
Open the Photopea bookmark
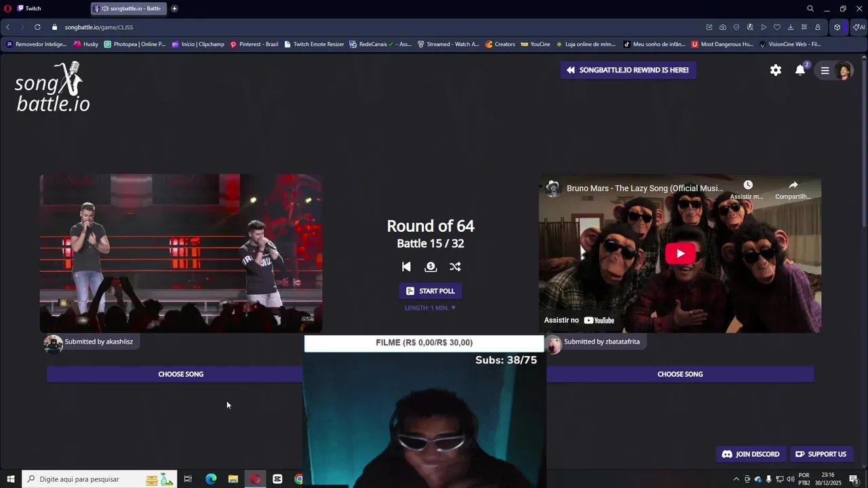point(135,44)
